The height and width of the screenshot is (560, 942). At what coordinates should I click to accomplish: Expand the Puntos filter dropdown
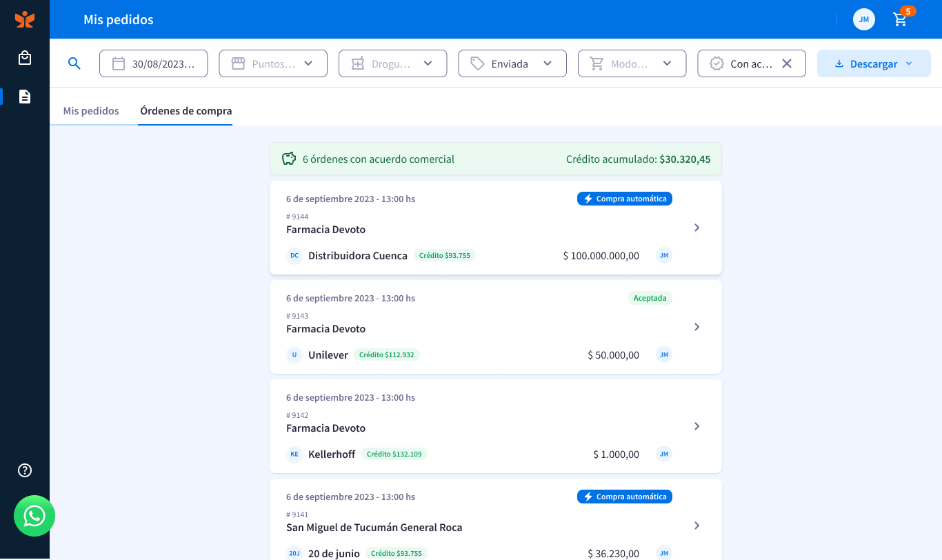(x=273, y=63)
